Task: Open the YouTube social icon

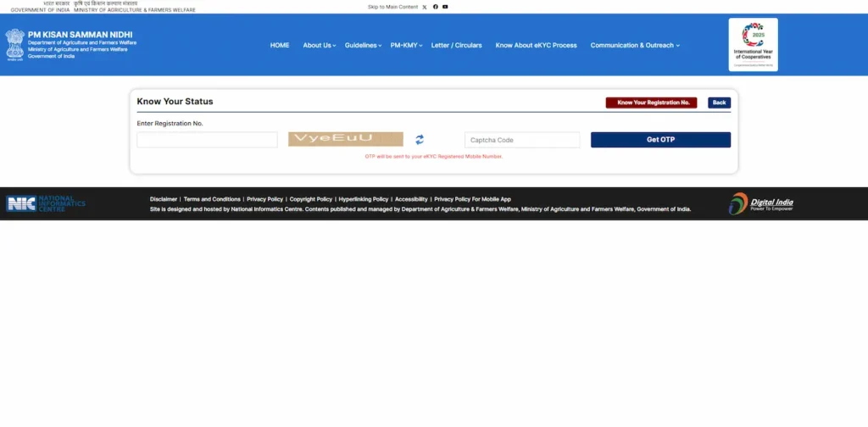Action: 445,7
